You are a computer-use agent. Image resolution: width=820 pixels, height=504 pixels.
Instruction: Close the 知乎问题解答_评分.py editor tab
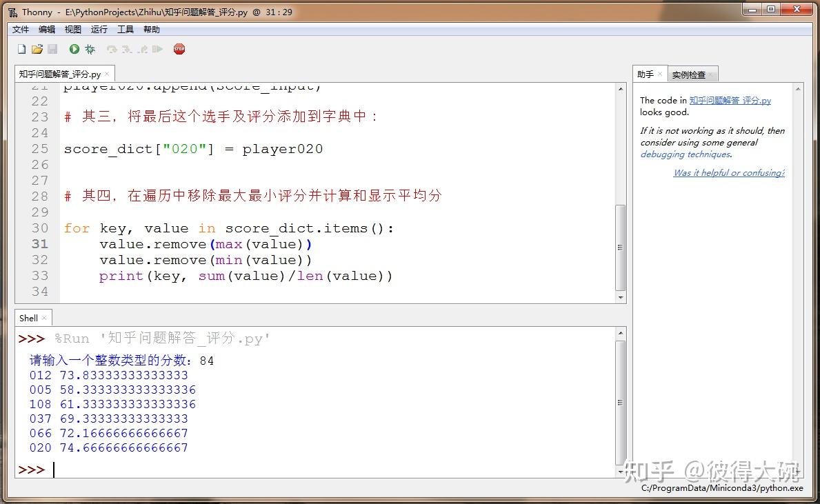coord(107,74)
